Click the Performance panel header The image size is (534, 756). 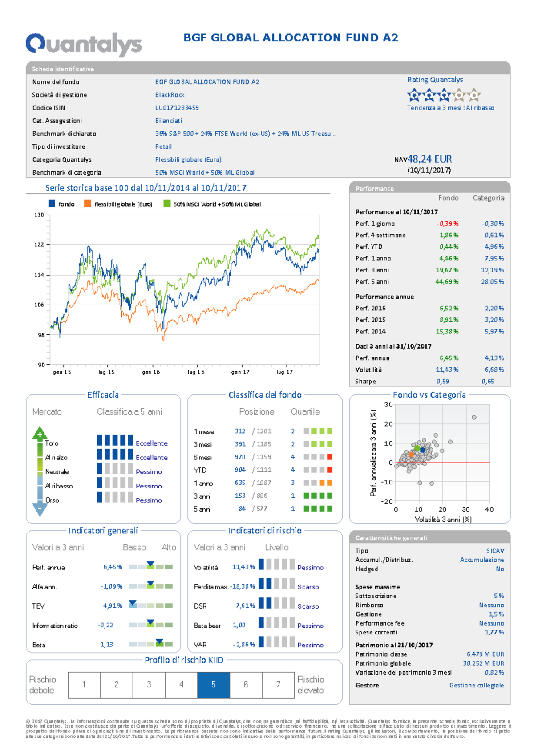[x=430, y=188]
